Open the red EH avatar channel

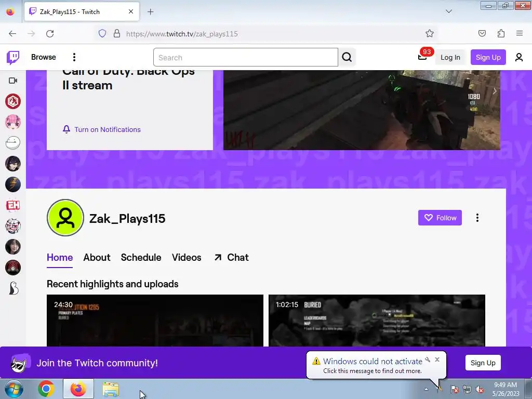13,205
